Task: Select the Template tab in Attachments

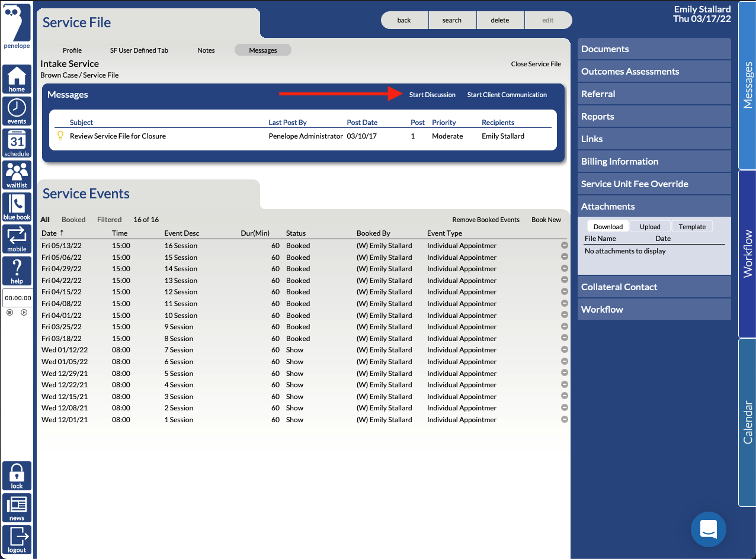Action: [692, 227]
